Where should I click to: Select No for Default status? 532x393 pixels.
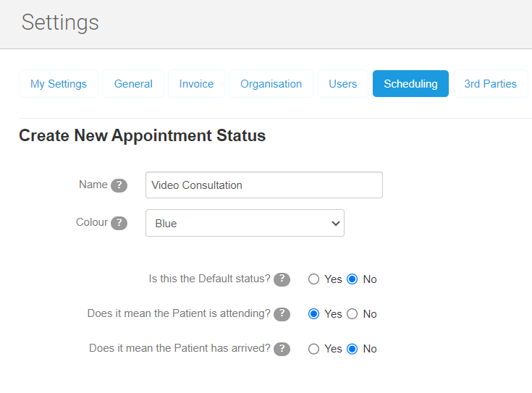tap(352, 279)
